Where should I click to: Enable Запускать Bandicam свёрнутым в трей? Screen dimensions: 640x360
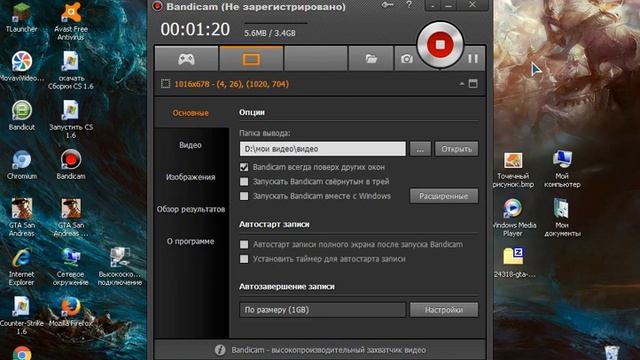[244, 181]
